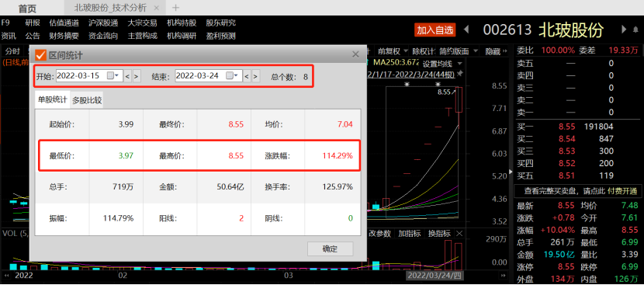
Task: Go to previous stock with left arrow
Action: pyautogui.click(x=466, y=30)
